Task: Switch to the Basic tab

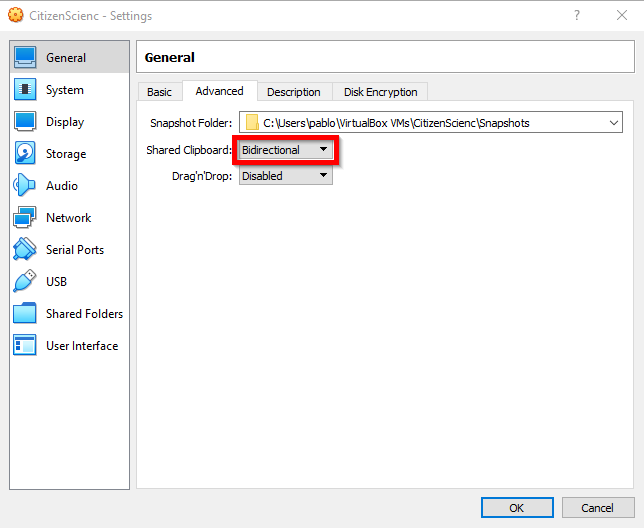Action: click(159, 92)
